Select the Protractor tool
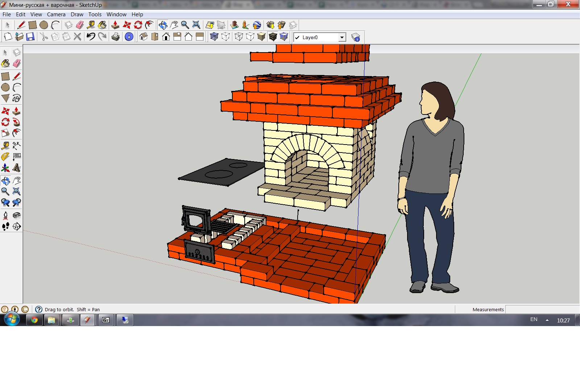Screen dimensions: 580x392 pos(5,157)
